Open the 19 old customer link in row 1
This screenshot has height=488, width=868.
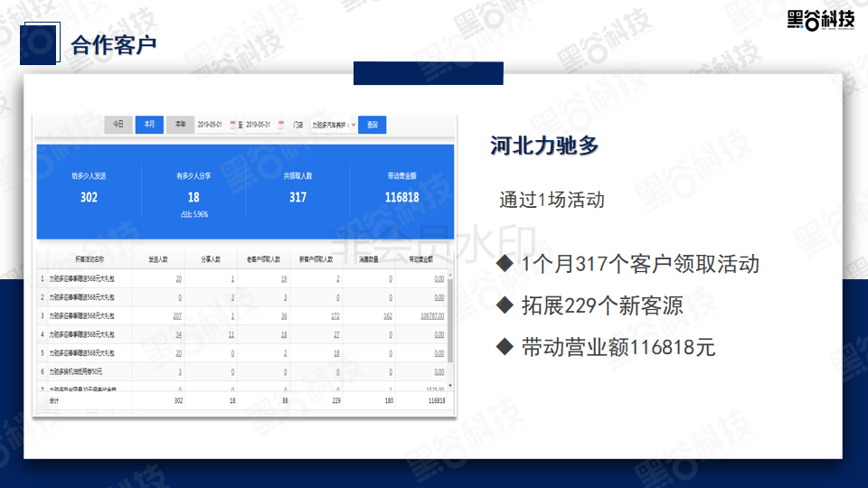pyautogui.click(x=283, y=279)
